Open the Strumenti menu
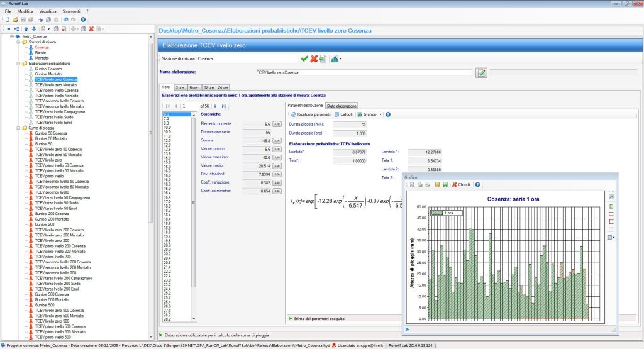 pyautogui.click(x=71, y=11)
